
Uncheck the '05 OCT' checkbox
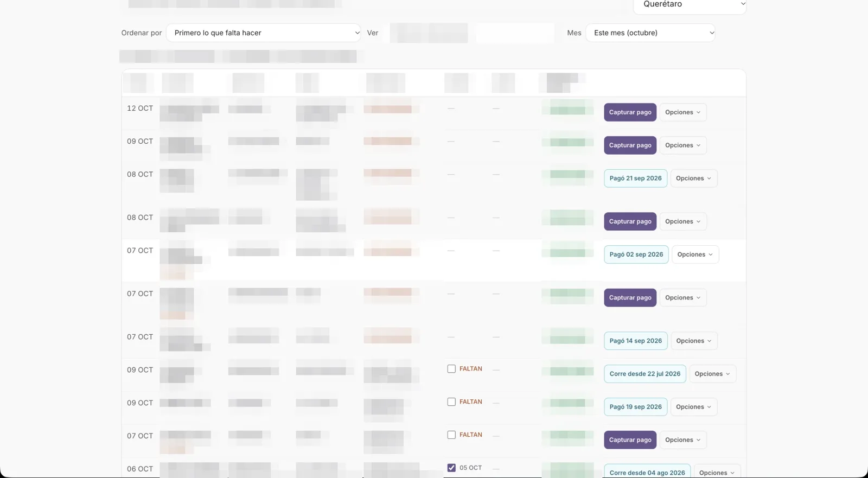(451, 468)
